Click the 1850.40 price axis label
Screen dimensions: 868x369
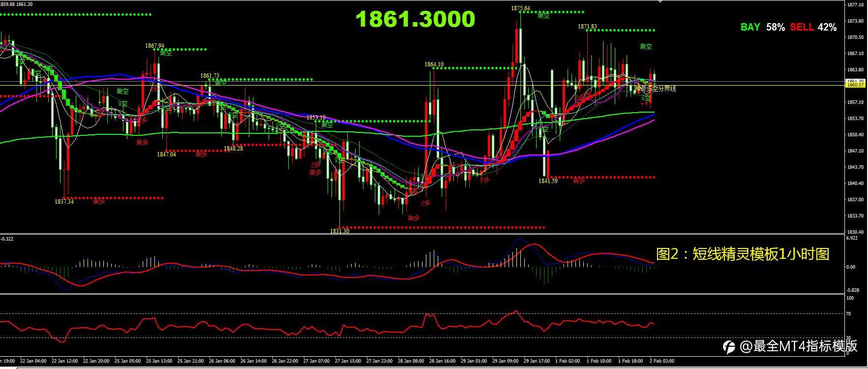[856, 135]
